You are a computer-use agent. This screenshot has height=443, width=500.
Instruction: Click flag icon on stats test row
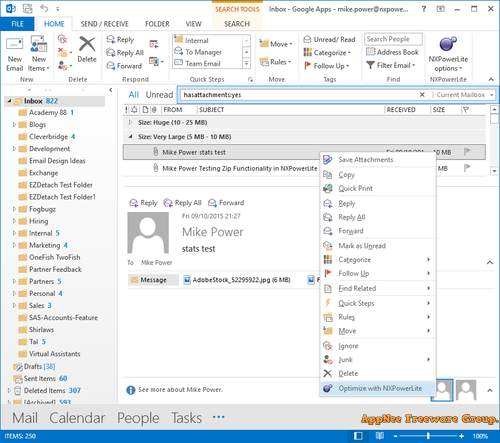point(467,152)
